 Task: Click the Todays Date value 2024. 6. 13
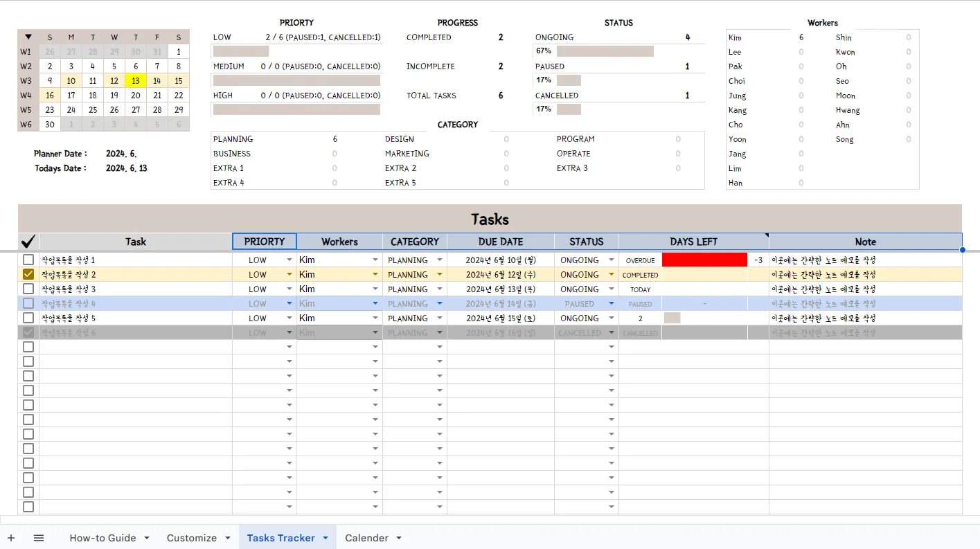127,168
